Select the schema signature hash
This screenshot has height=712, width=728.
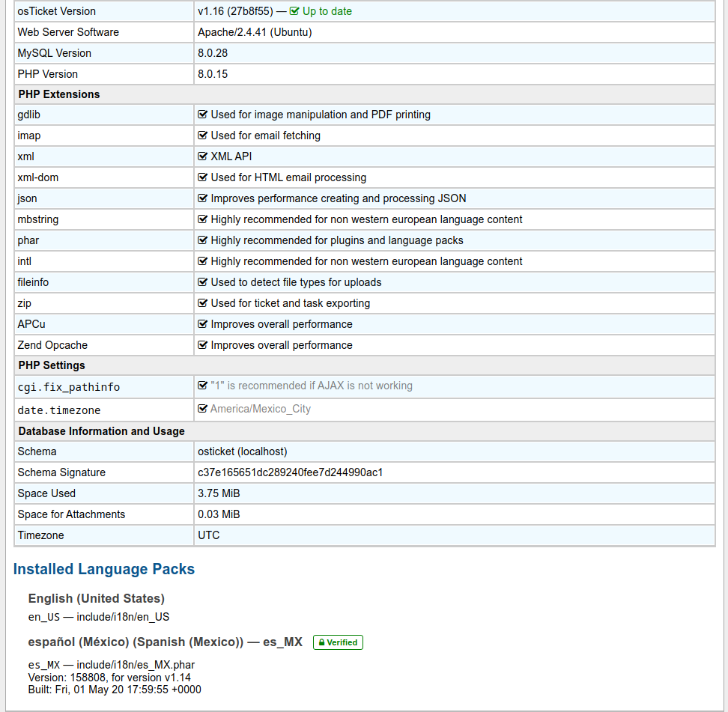coord(290,472)
